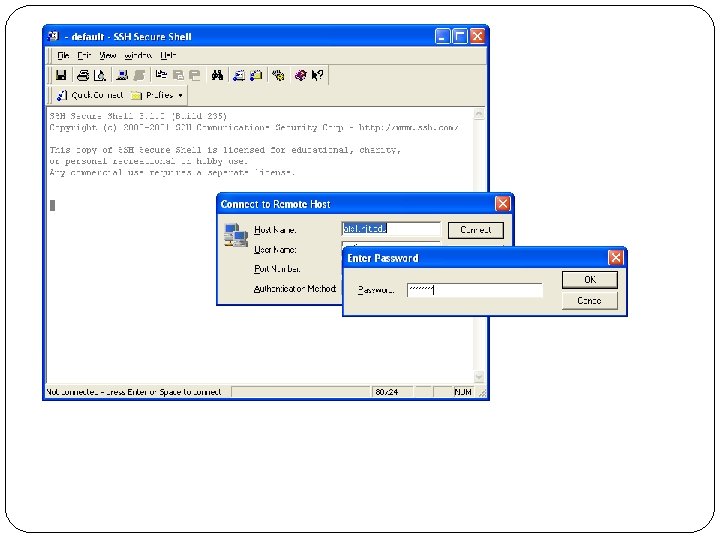This screenshot has height=540, width=720.
Task: Click the SSH app icon in title bar
Action: [x=54, y=36]
